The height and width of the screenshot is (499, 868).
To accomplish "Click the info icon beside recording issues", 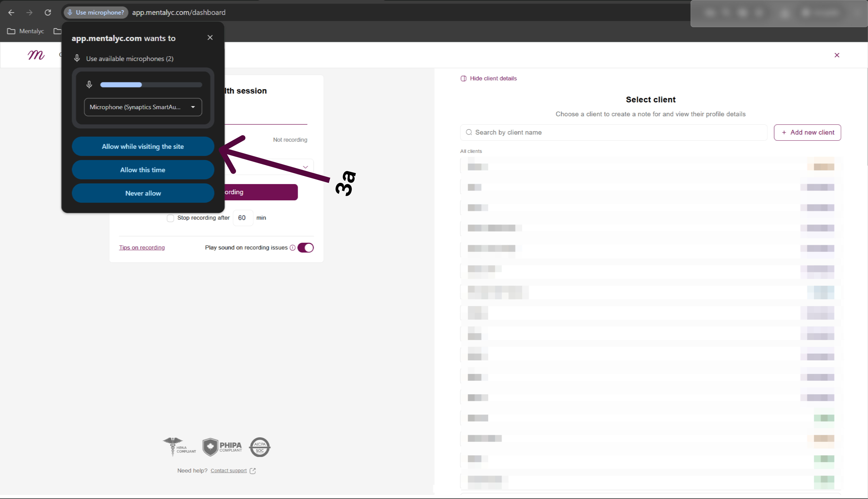I will tap(292, 248).
